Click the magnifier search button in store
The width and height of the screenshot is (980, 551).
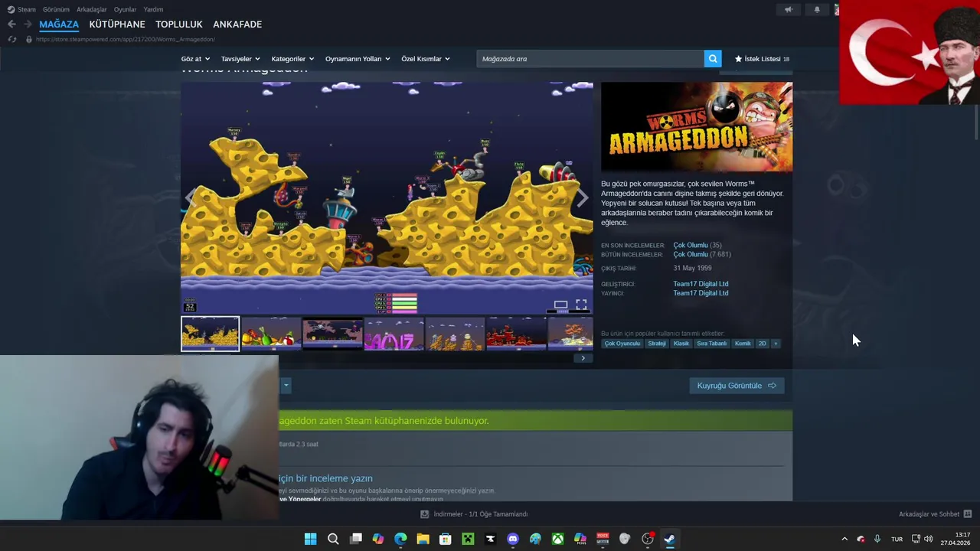713,59
